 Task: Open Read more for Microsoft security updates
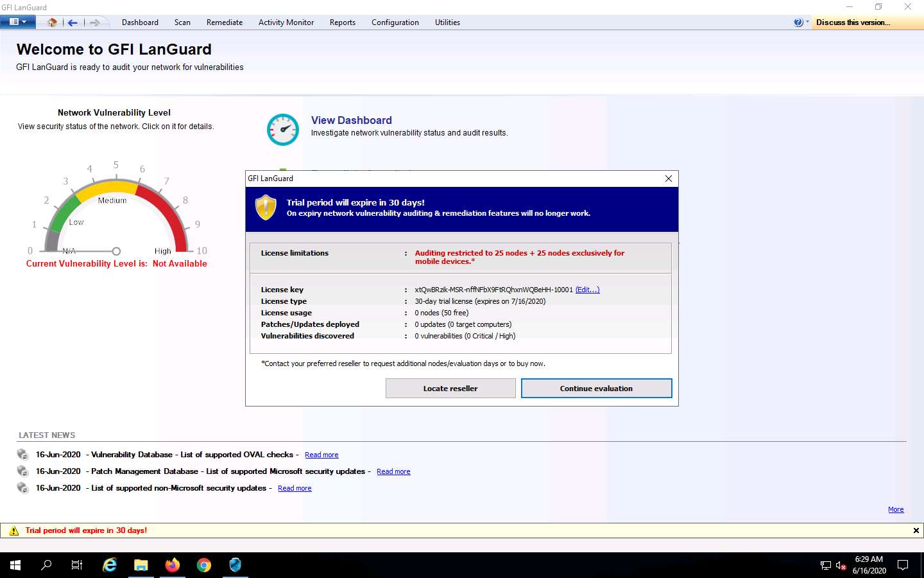tap(393, 471)
